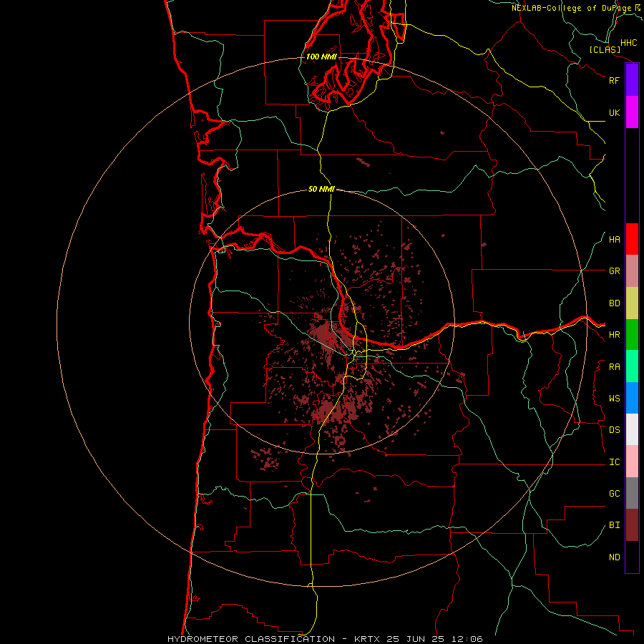Click the 'NEXLAB-College of DuPage' credit text

(x=571, y=8)
